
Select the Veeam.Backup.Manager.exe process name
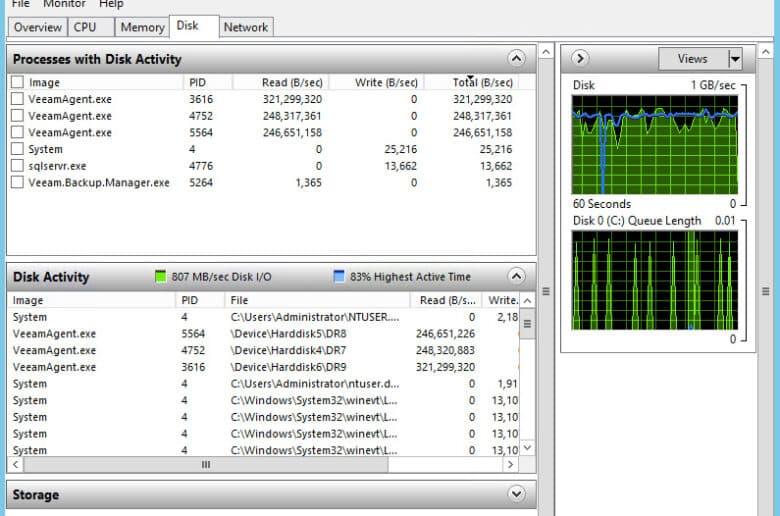(99, 183)
